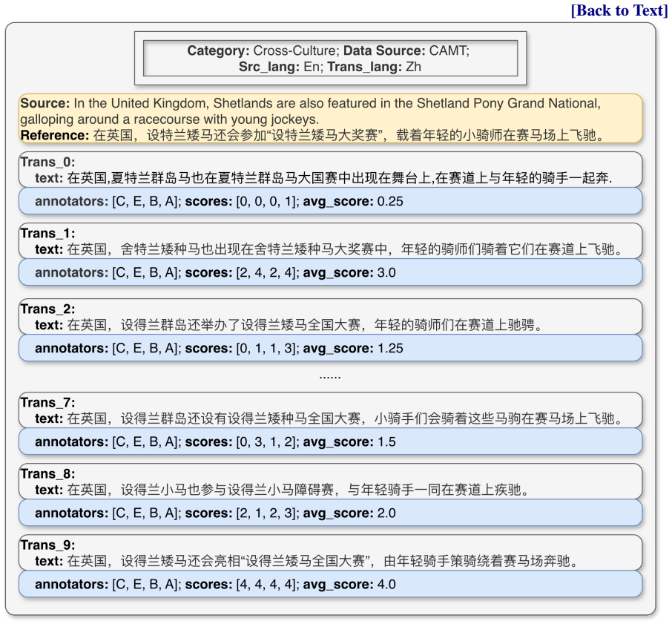The image size is (672, 624).
Task: Click the Reference translation line
Action: pyautogui.click(x=313, y=136)
